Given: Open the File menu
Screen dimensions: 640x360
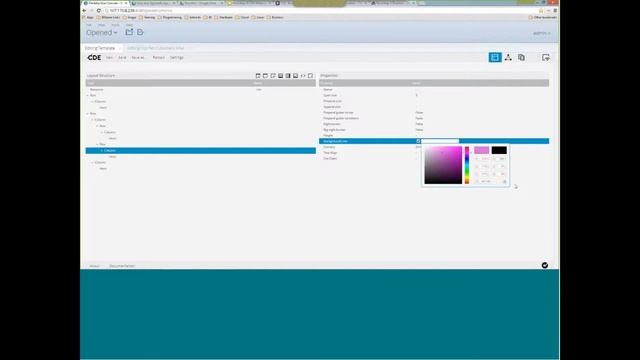Looking at the screenshot, I should click(x=89, y=25).
